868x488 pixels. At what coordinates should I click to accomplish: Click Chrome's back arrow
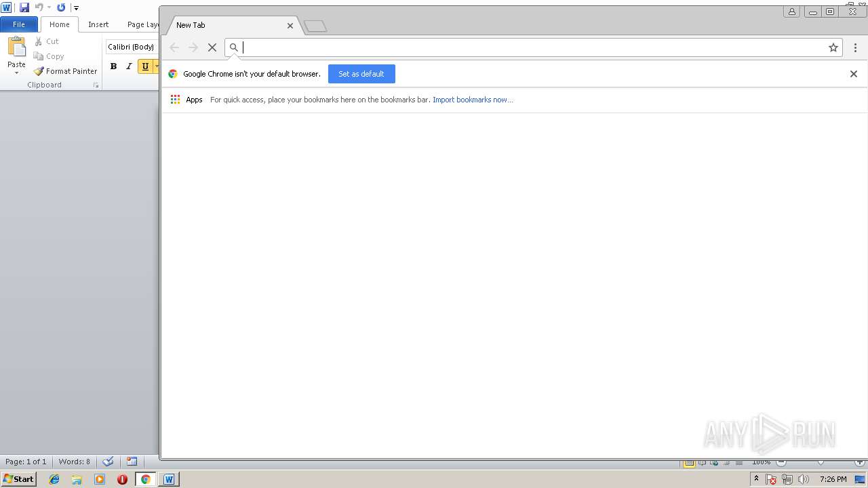tap(174, 47)
